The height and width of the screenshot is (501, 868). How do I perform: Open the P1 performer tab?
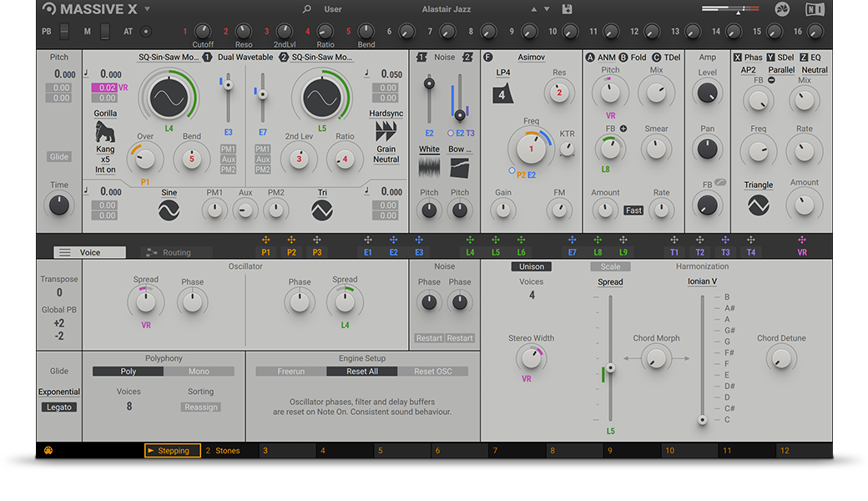pos(265,252)
